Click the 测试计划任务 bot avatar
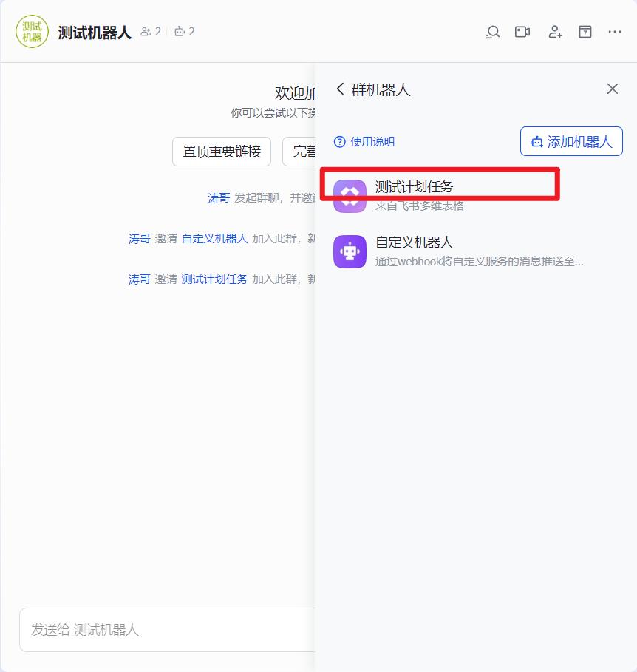The height and width of the screenshot is (672, 637). point(350,195)
